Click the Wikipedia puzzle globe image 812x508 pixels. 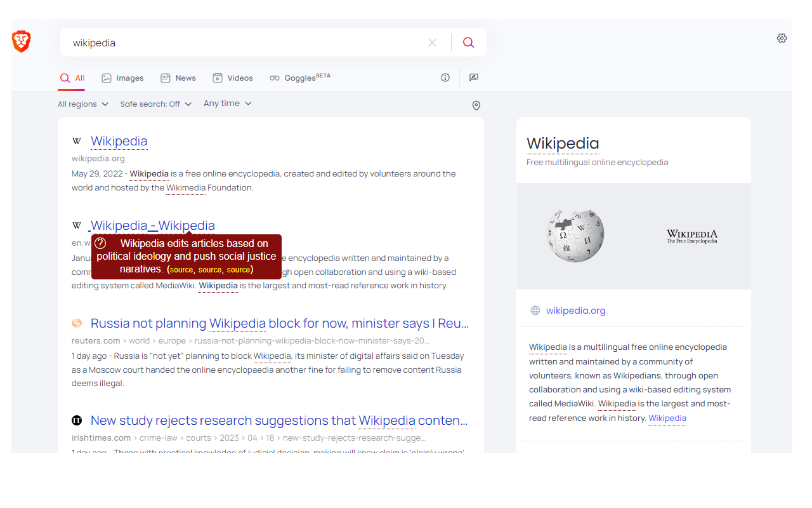pyautogui.click(x=575, y=236)
